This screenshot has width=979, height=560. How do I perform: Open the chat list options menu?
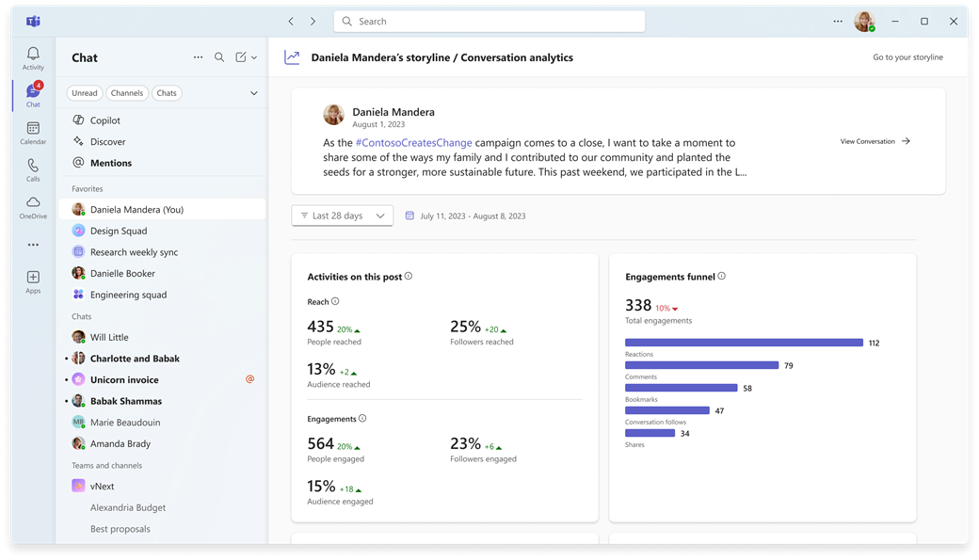click(x=198, y=57)
